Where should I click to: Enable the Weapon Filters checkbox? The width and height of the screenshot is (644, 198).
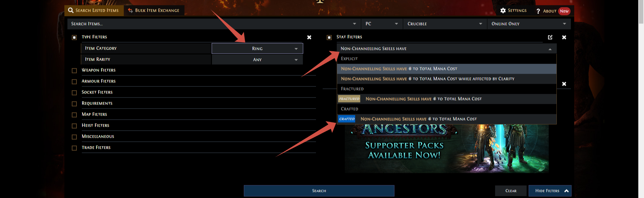[74, 70]
